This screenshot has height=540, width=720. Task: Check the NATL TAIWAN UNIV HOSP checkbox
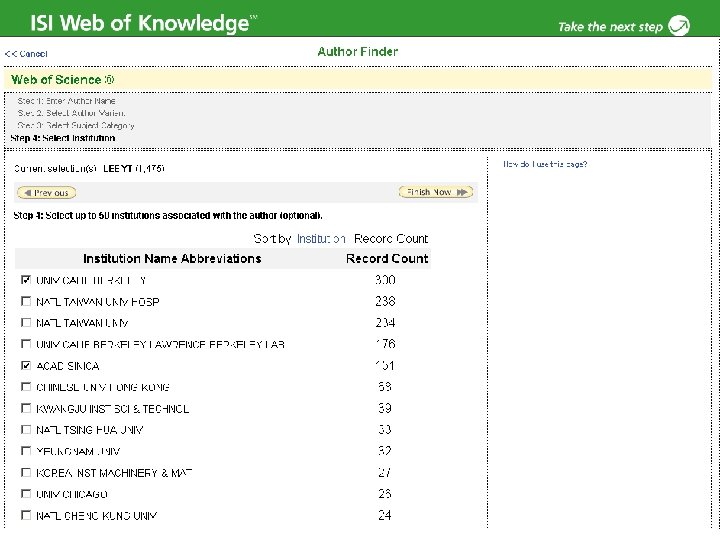click(x=26, y=301)
